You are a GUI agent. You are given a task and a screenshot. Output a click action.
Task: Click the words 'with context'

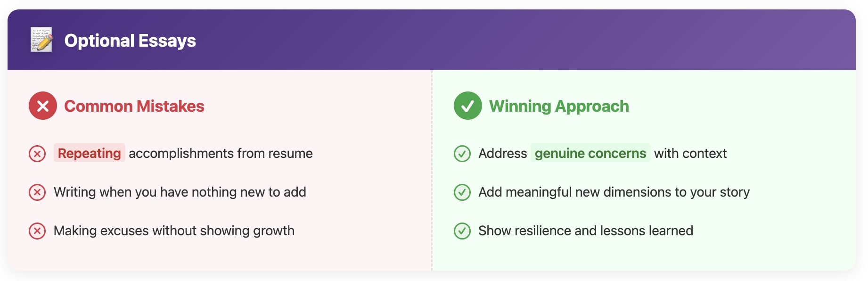[x=690, y=153]
